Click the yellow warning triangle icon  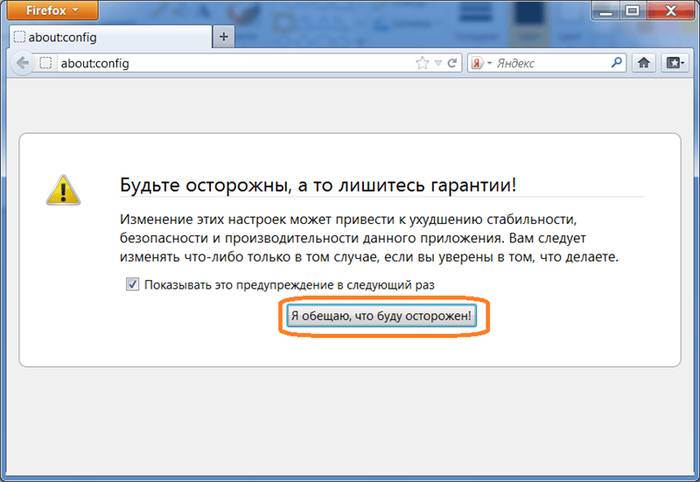pyautogui.click(x=63, y=190)
